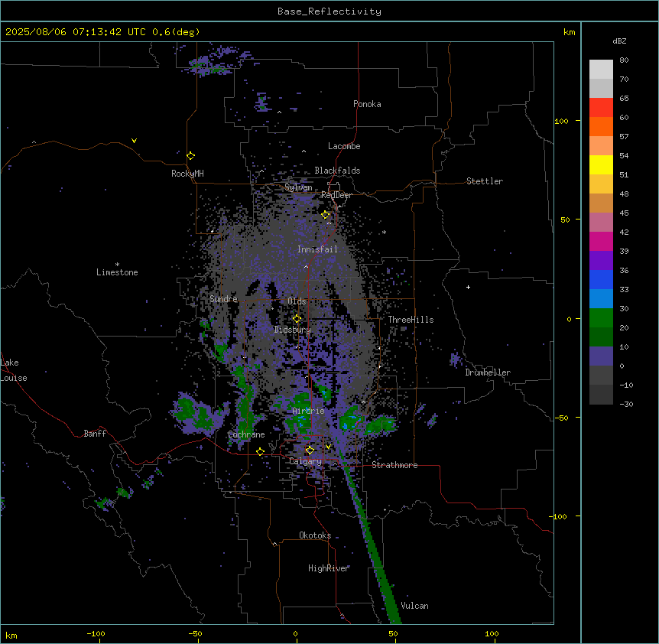Click the yellow V marker northeast of Calgary
Image resolution: width=659 pixels, height=644 pixels.
(328, 447)
